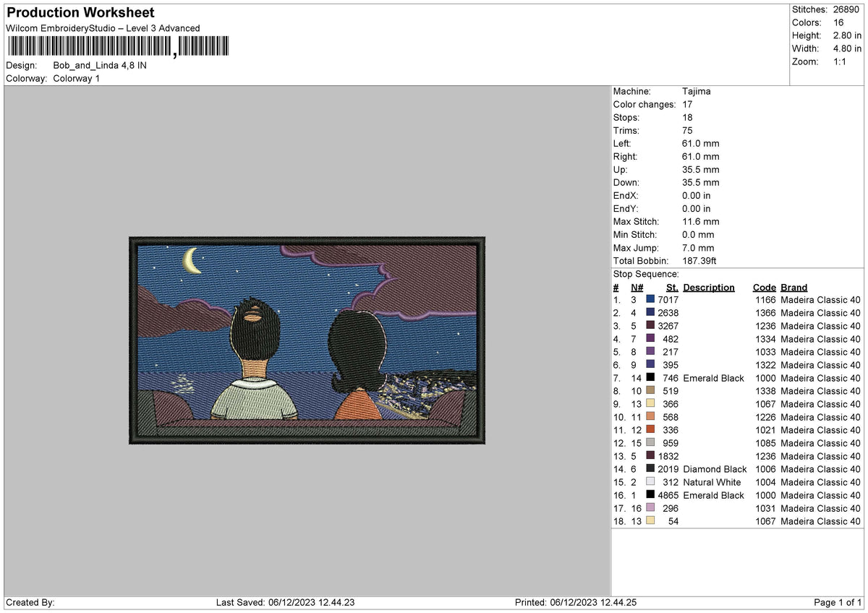This screenshot has width=868, height=613.
Task: Select the Max Stitch value 11.6 mm
Action: [x=701, y=221]
